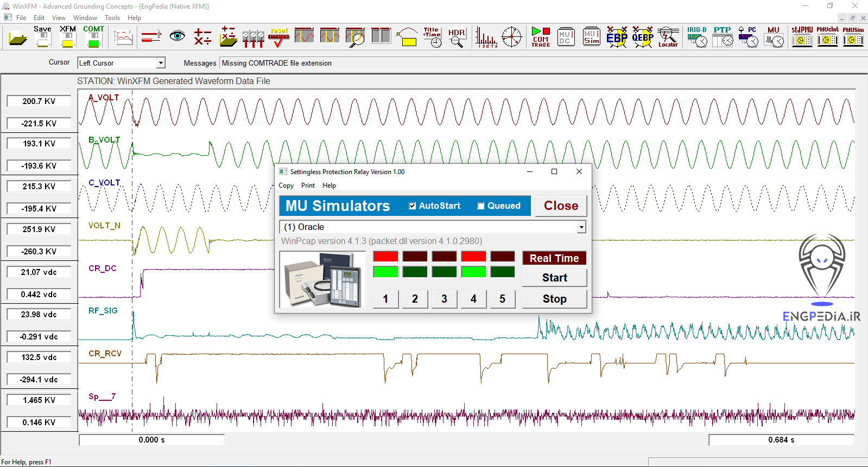Viewport: 868px width, 467px height.
Task: Click the COMTRADE play icon
Action: (x=541, y=37)
